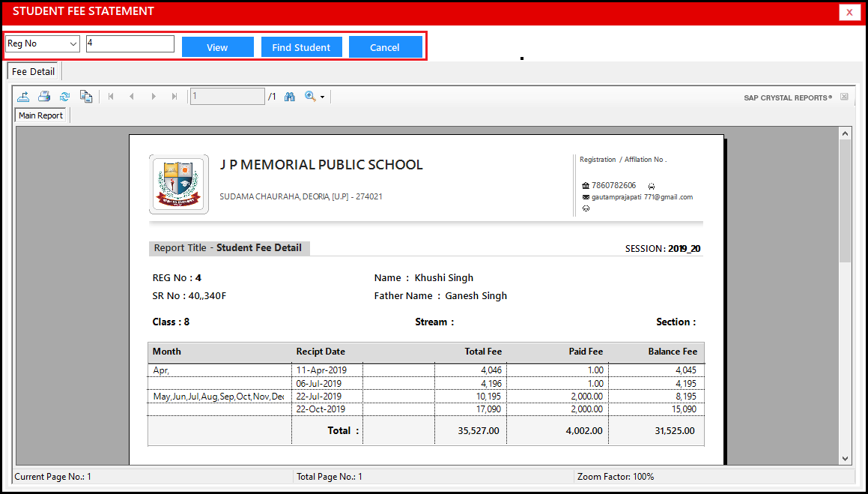Click total paid fee 4,002.00

point(584,431)
